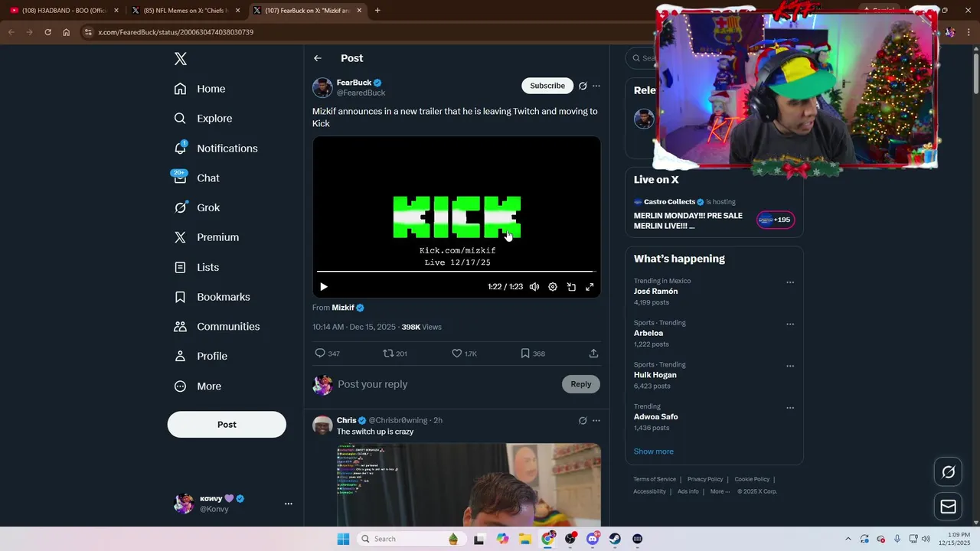This screenshot has height=551, width=980.
Task: Enter fullscreen video mode
Action: point(590,287)
